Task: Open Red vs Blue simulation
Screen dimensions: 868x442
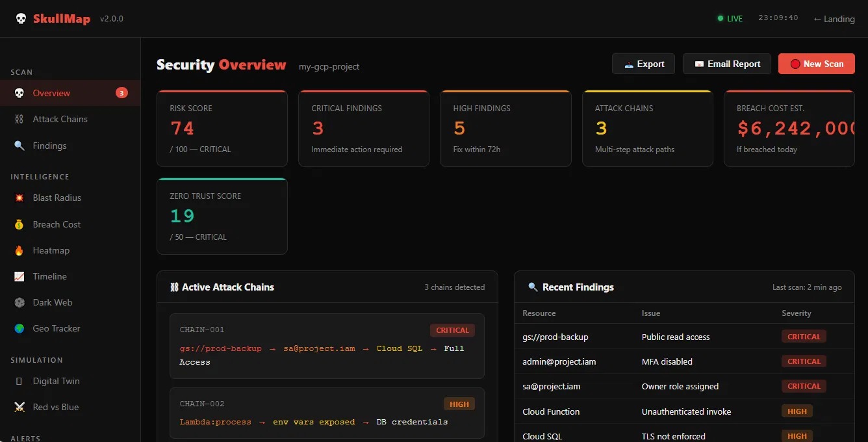Action: pos(70,407)
